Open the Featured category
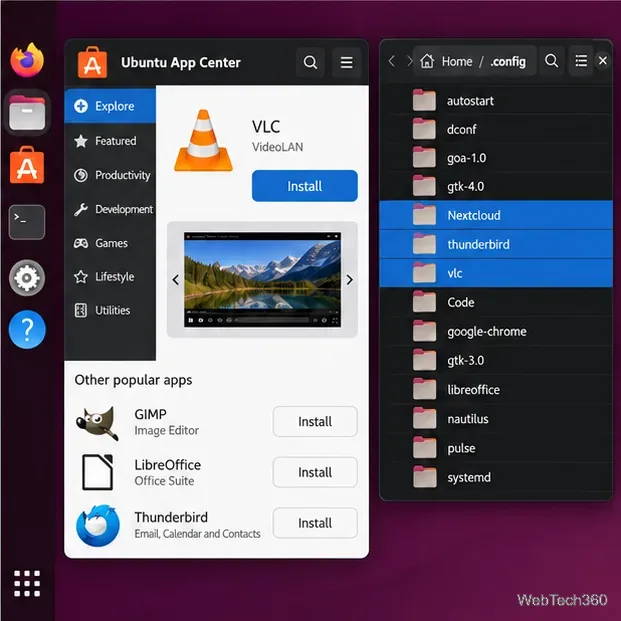The width and height of the screenshot is (621, 621). 110,141
